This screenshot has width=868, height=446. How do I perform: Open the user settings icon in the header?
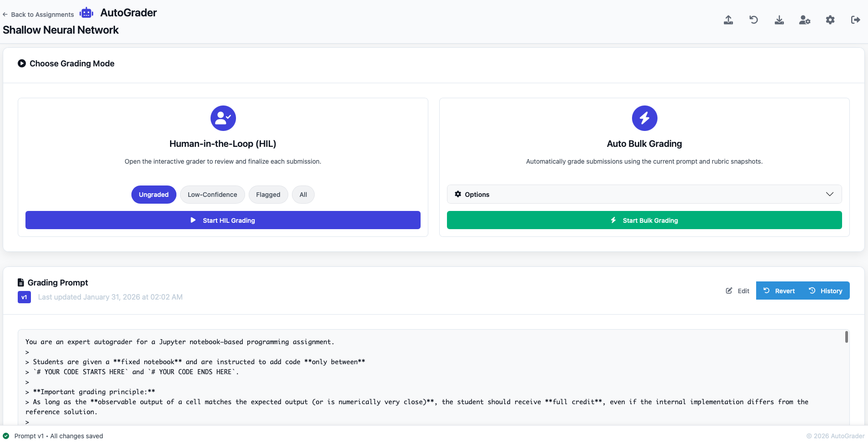[x=804, y=20]
